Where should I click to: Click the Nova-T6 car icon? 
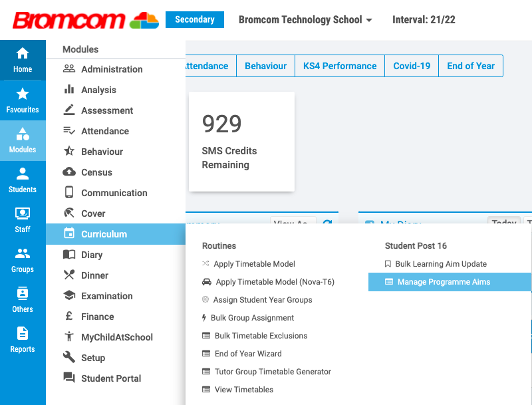(x=207, y=281)
